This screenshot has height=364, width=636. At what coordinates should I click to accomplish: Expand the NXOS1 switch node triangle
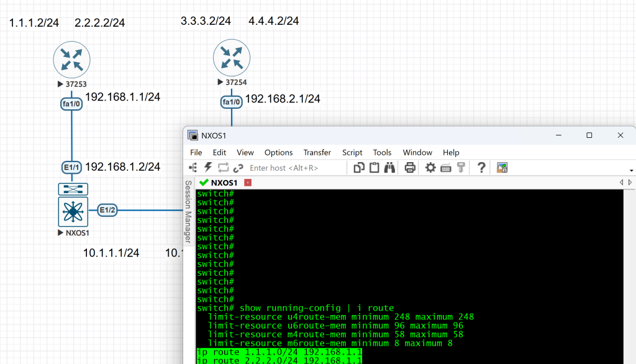[x=60, y=234]
